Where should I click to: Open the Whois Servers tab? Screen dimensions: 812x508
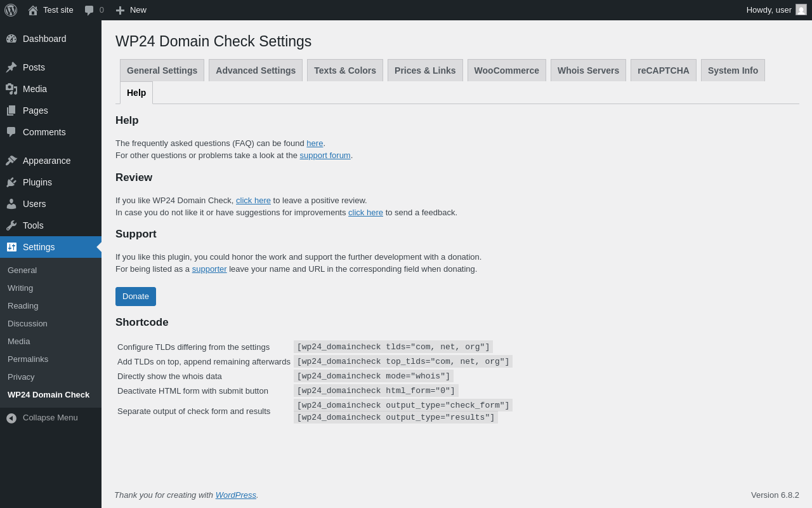pyautogui.click(x=588, y=70)
